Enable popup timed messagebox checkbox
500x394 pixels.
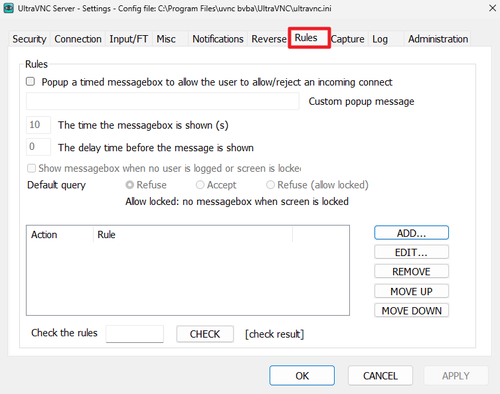[30, 82]
